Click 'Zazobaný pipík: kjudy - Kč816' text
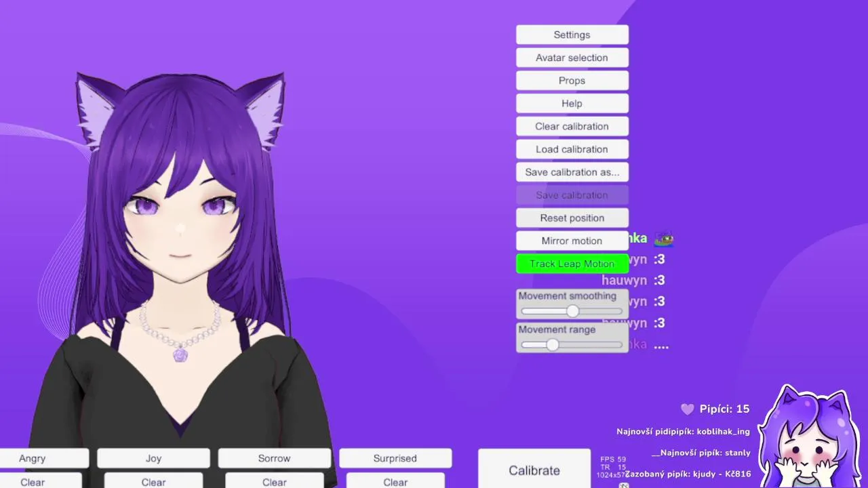868x488 pixels. [688, 474]
